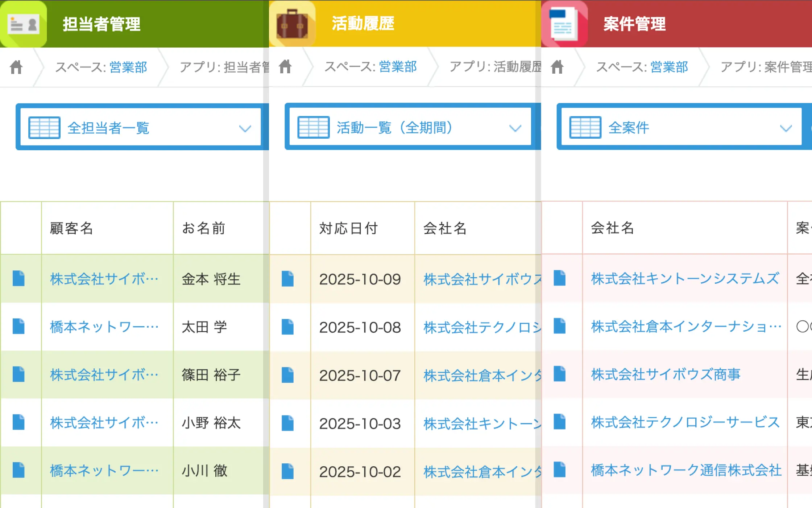This screenshot has height=508, width=812.
Task: Expand the 全担当者一覧 view dropdown
Action: [x=245, y=128]
